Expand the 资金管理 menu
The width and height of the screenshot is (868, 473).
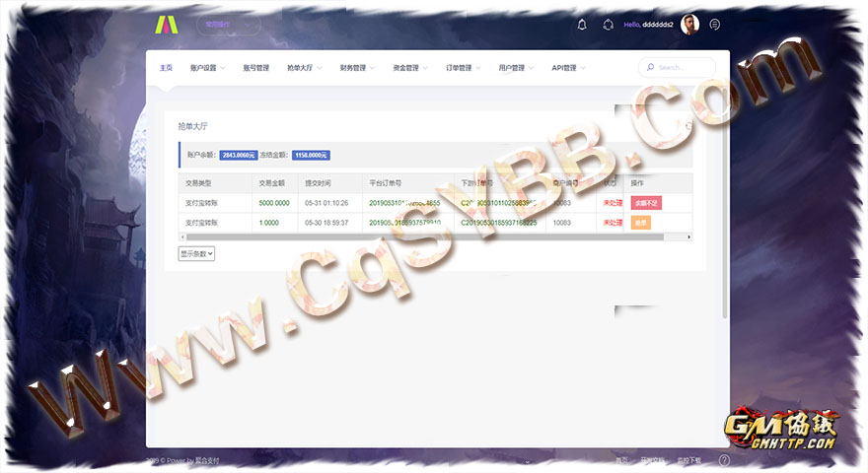point(410,67)
